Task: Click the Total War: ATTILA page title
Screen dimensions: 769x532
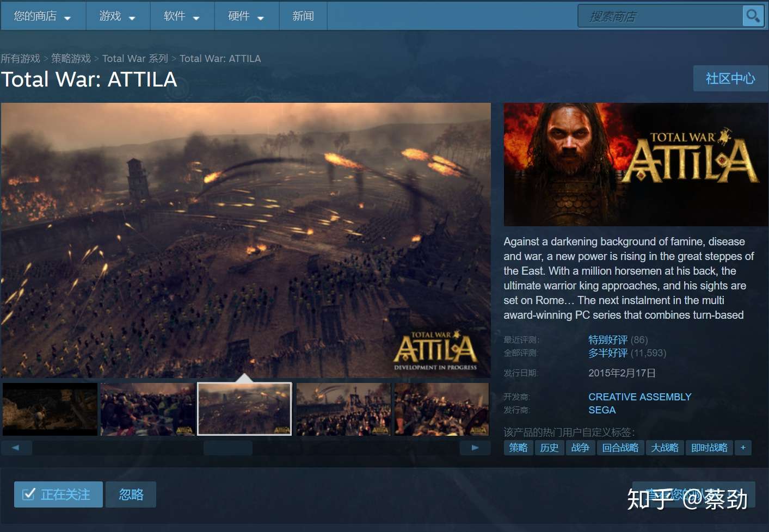Action: coord(89,79)
